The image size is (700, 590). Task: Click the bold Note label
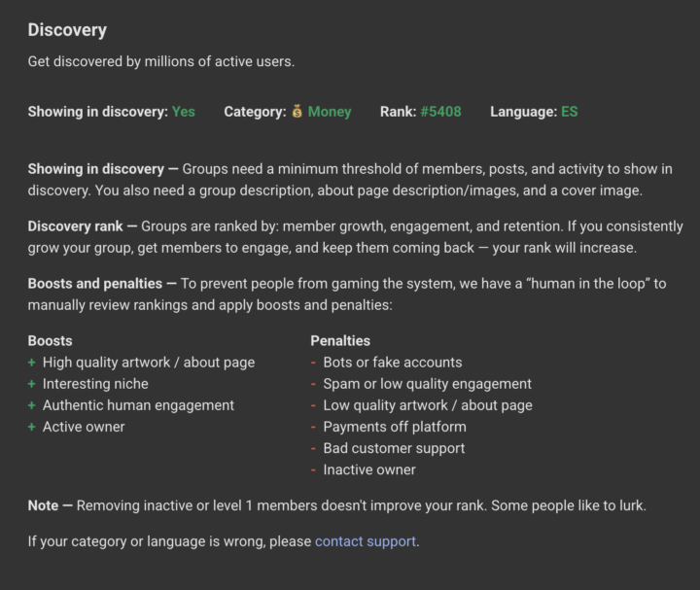[44, 505]
